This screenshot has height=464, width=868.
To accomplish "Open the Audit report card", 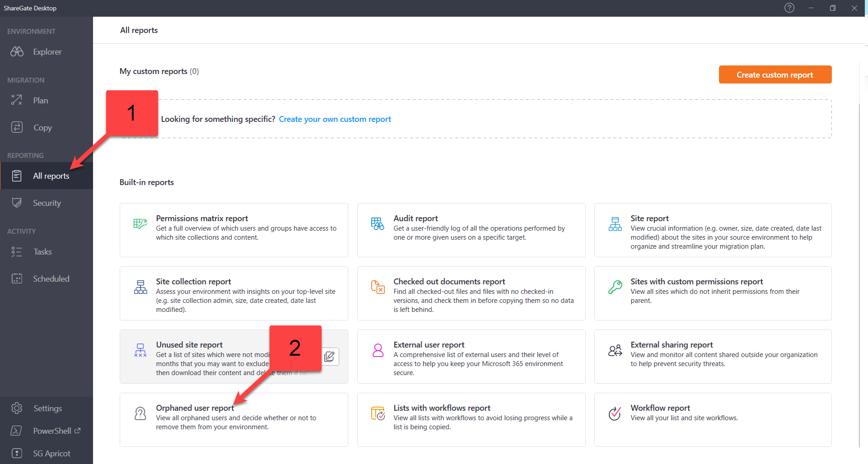I will (471, 230).
